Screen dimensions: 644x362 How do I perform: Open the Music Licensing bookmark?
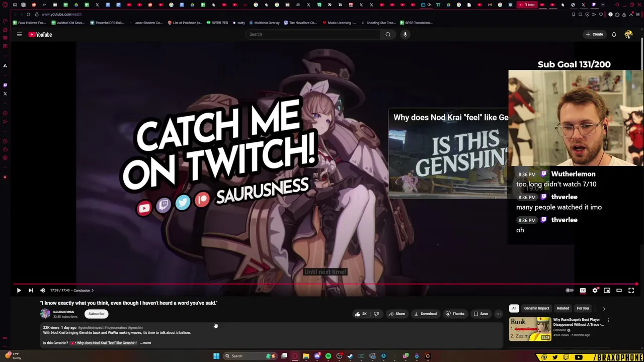(340, 23)
